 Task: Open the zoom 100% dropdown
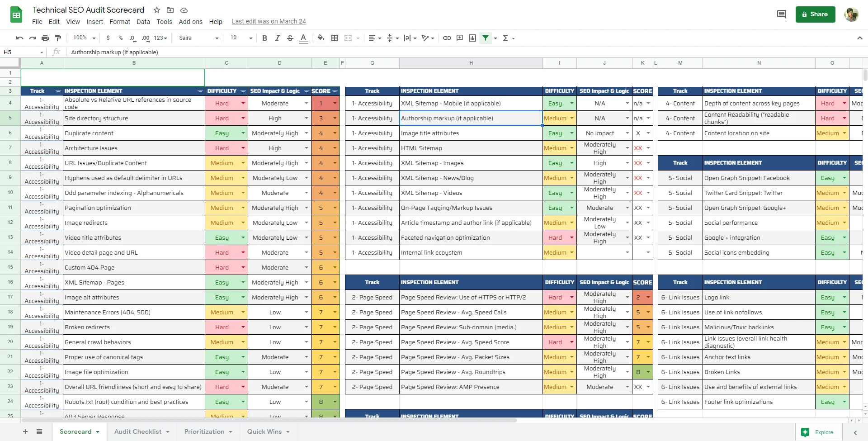click(84, 38)
